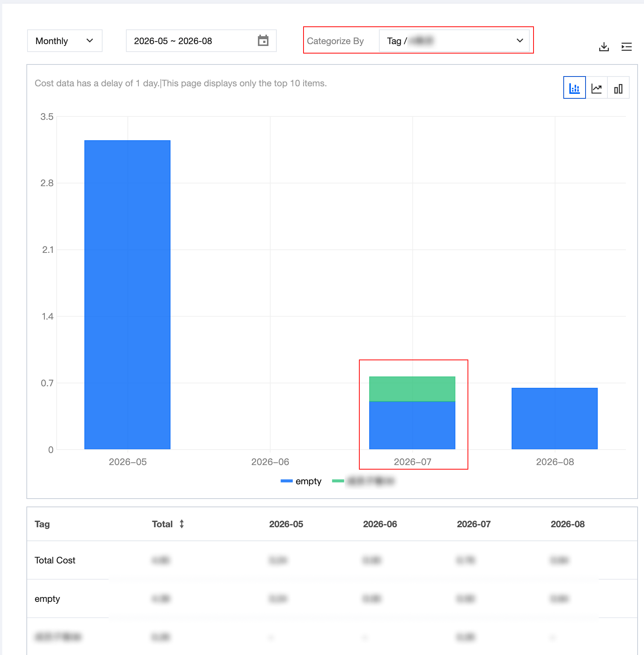Select the 'empty' row label in table

(48, 599)
